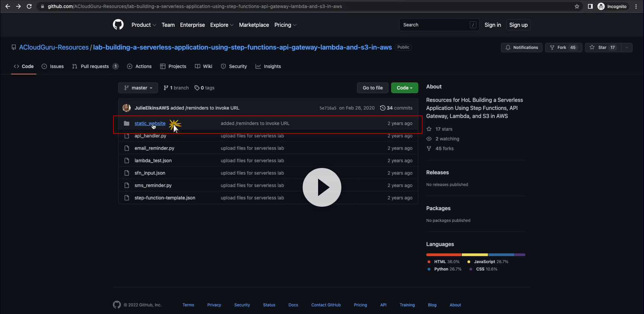Click the browser address bar URL
The image size is (644, 314).
pos(195,6)
